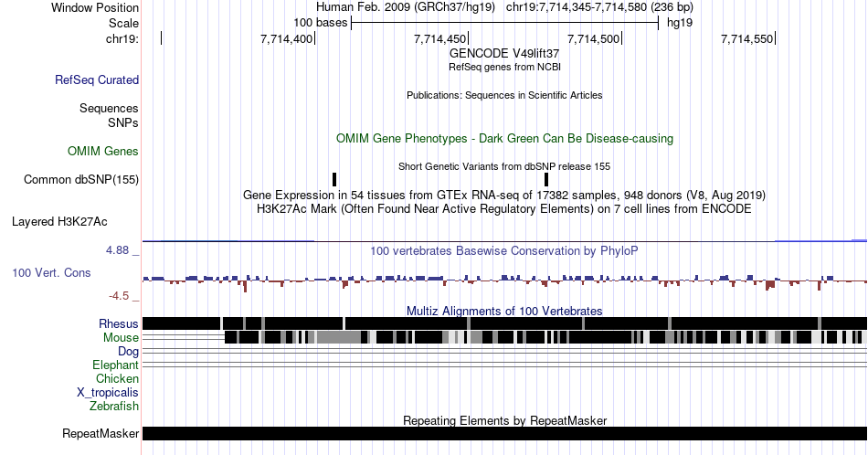Select the Zebrafish alignment row label

pos(114,406)
